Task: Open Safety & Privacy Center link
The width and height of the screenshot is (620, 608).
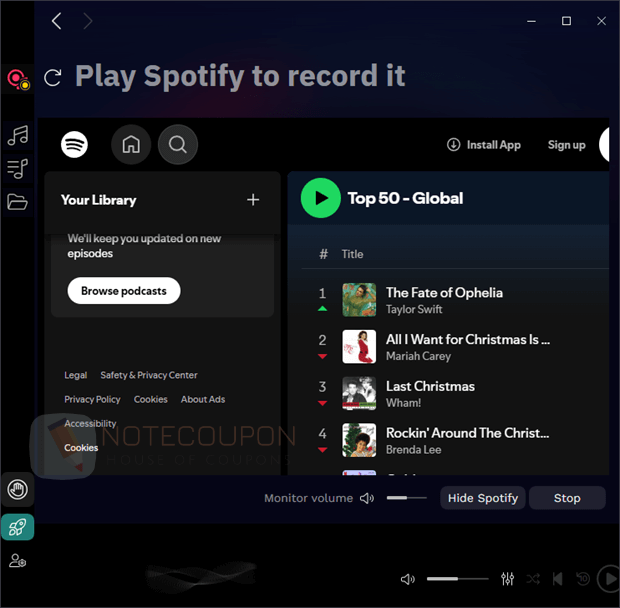Action: point(149,375)
